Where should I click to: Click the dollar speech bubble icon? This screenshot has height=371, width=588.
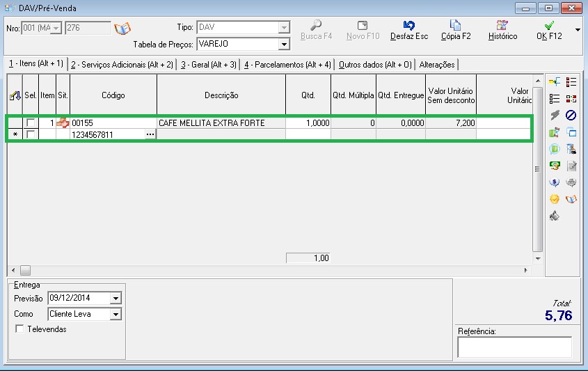[554, 182]
